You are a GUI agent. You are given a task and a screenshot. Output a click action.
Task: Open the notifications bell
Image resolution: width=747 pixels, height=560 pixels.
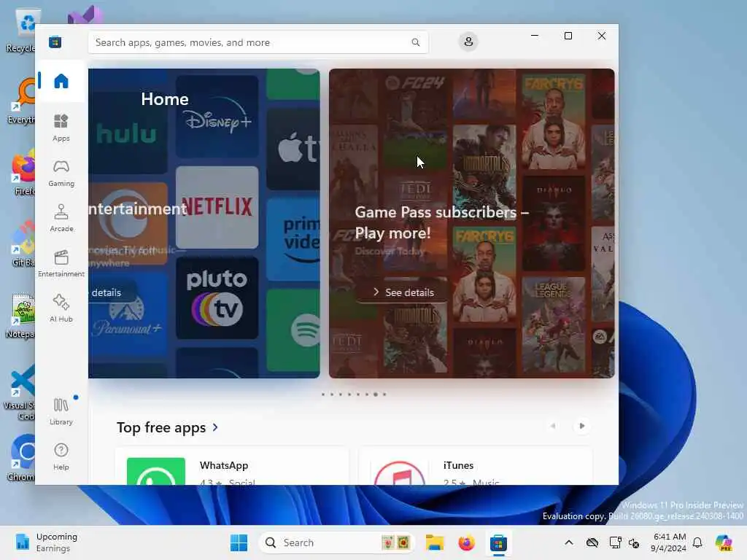pos(697,542)
